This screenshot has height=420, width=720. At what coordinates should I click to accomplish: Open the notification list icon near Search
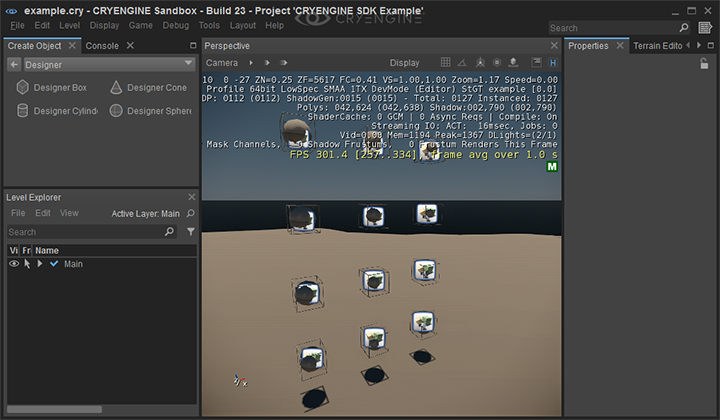(705, 28)
